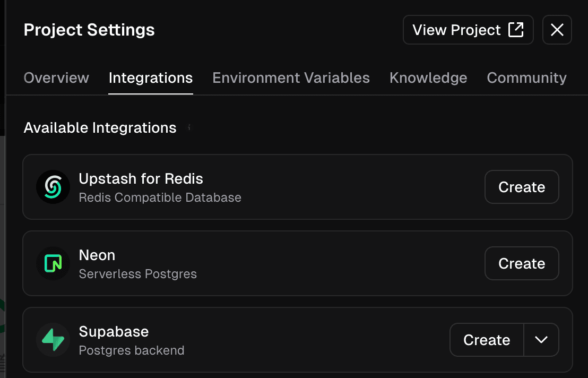This screenshot has width=588, height=378.
Task: Create an Upstash for Redis integration
Action: coord(522,187)
